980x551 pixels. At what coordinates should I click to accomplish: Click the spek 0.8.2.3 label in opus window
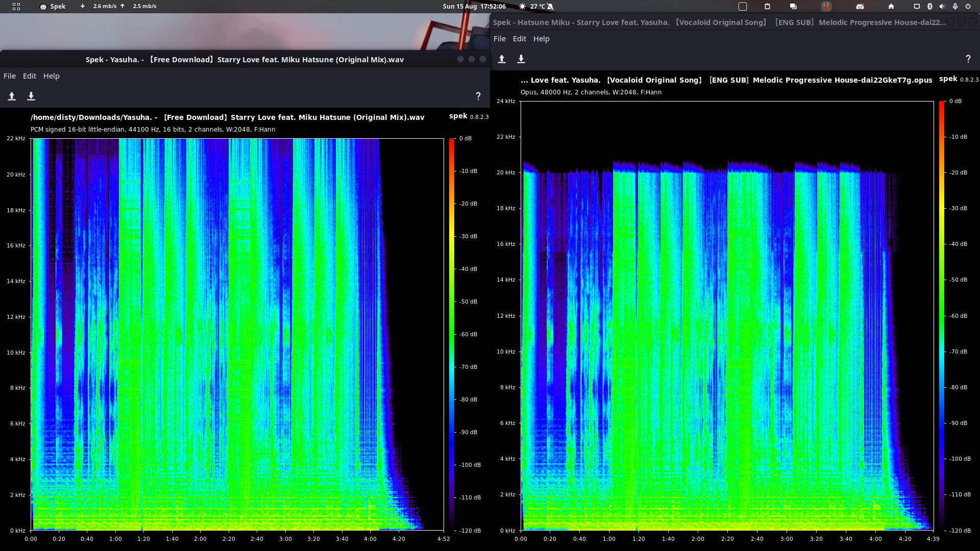(x=959, y=79)
